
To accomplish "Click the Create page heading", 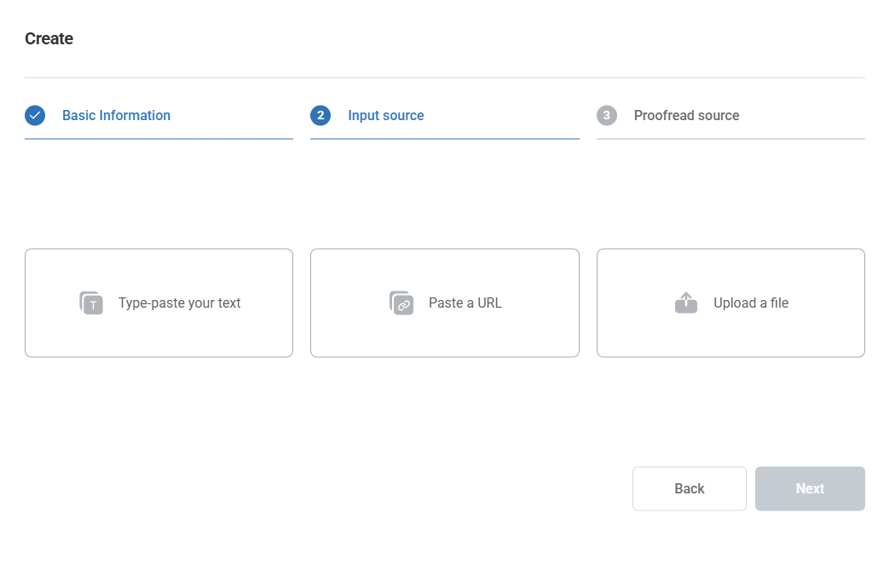I will 49,38.
